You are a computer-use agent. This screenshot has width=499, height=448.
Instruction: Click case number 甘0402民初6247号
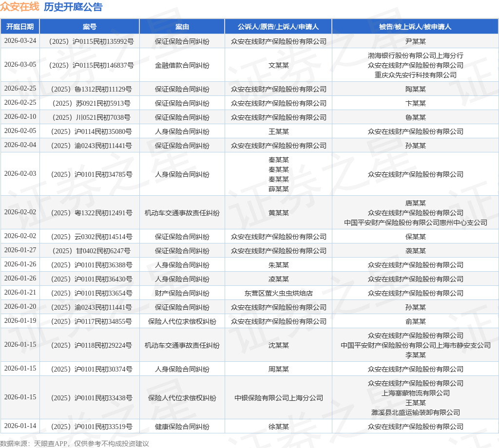coord(91,251)
